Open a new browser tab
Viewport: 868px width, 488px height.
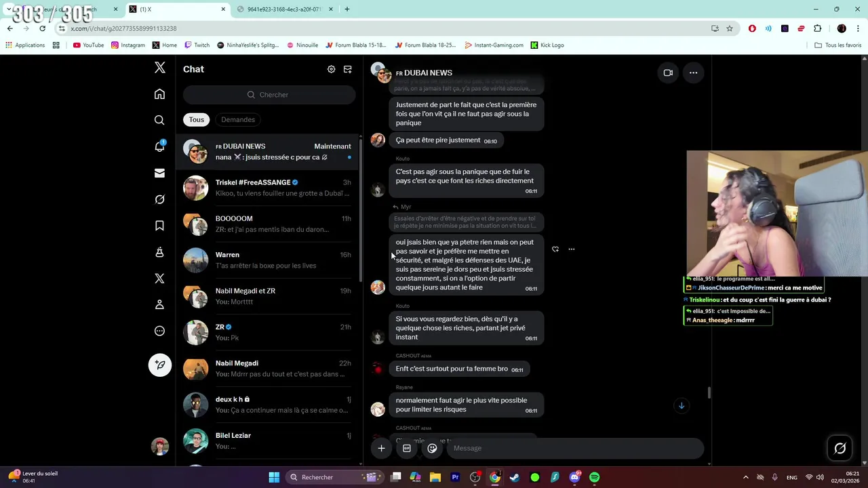coord(347,9)
